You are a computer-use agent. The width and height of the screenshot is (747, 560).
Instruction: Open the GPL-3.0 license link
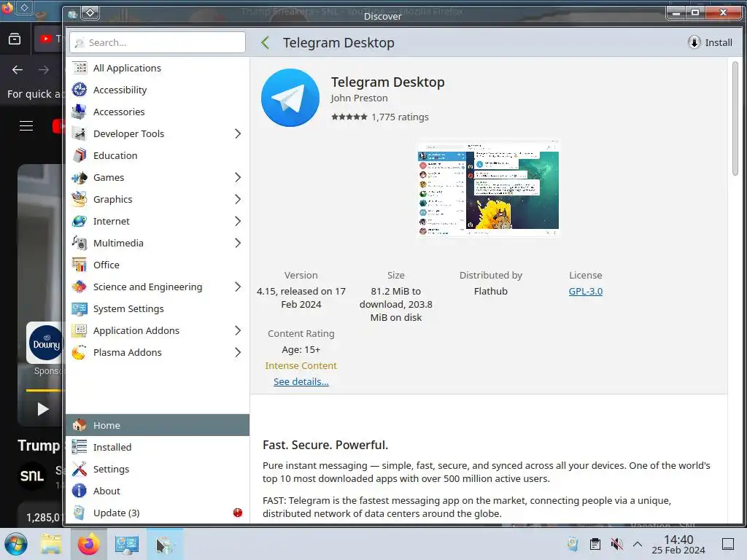586,292
